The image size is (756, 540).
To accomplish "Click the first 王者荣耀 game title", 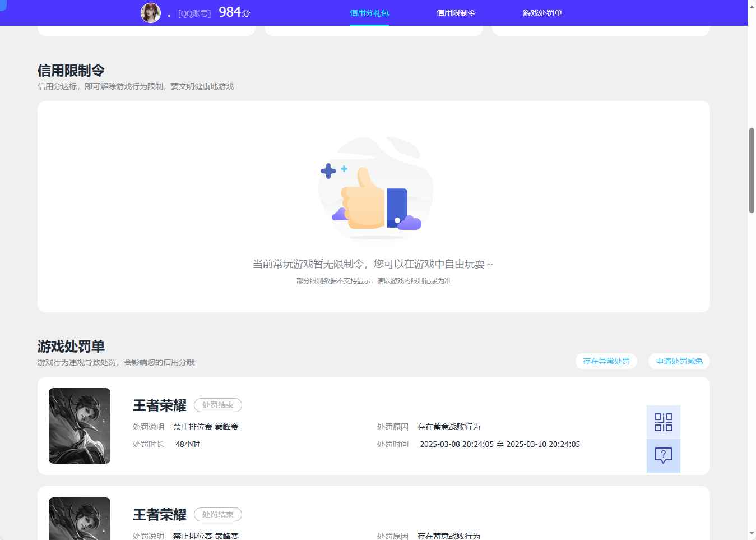I will [x=160, y=405].
